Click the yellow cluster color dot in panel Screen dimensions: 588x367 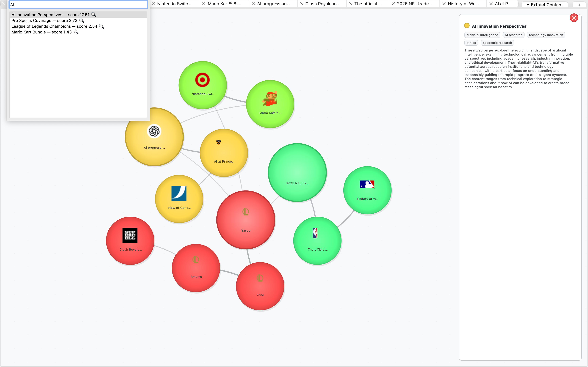coord(467,26)
